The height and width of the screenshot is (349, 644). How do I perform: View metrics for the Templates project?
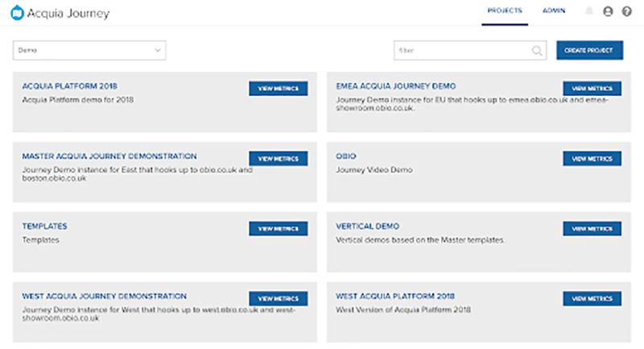[x=278, y=229]
